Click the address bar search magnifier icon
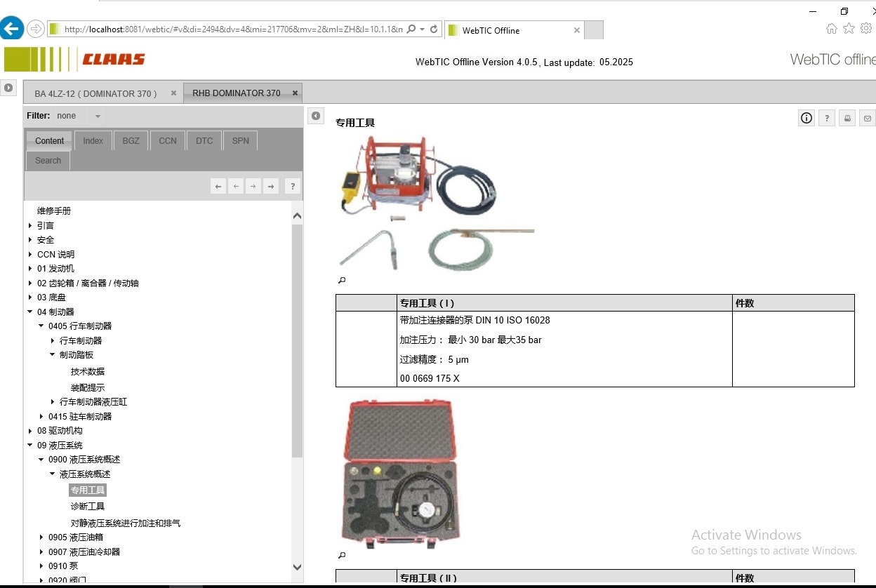The width and height of the screenshot is (876, 588). 411,29
